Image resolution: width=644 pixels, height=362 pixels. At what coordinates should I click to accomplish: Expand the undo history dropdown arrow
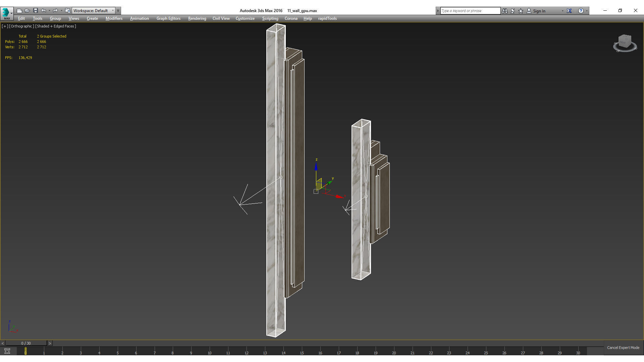(x=49, y=11)
